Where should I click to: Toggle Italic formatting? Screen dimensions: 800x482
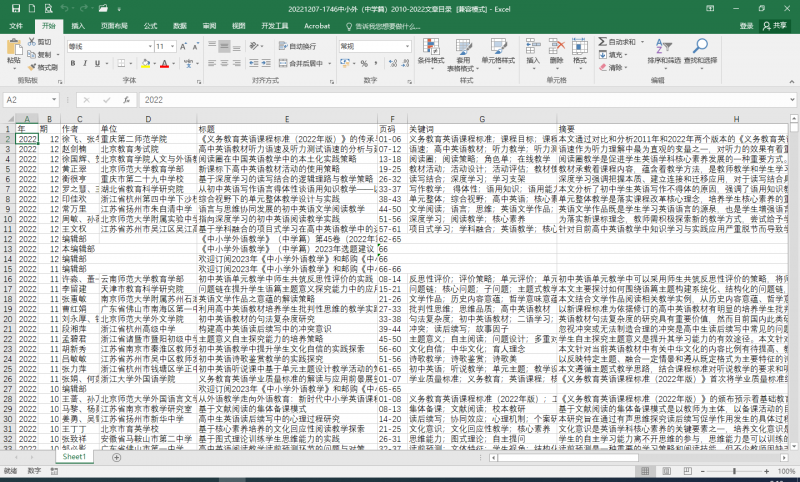pos(85,63)
